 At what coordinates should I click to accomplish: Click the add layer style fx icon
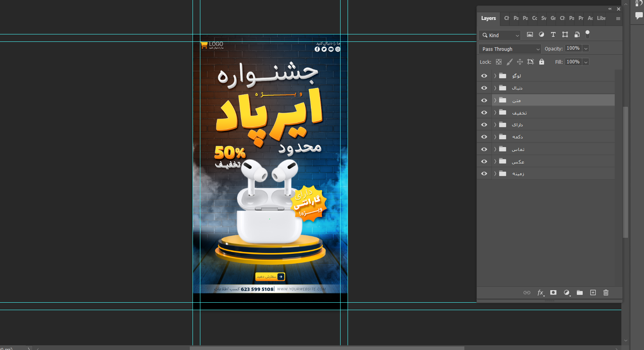pyautogui.click(x=540, y=293)
